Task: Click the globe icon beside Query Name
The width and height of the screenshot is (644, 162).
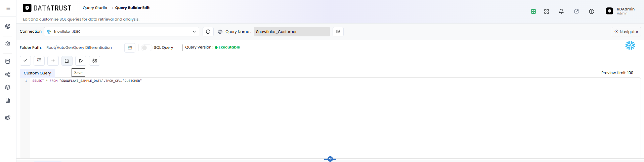Action: point(220,32)
